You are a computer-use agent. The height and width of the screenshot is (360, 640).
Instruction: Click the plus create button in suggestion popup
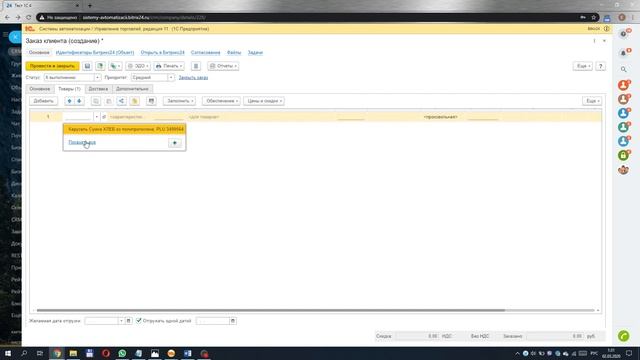coord(175,143)
